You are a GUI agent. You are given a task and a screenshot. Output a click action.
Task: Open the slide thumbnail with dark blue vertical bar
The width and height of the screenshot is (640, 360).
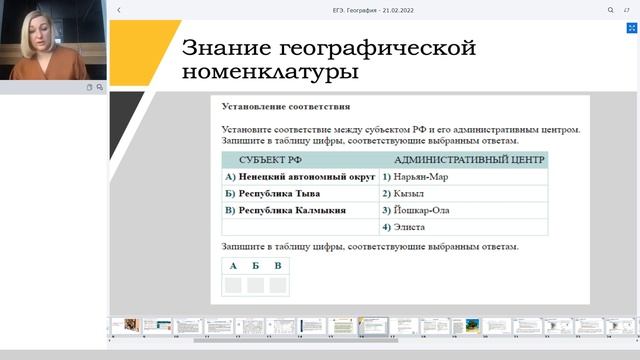click(x=311, y=326)
